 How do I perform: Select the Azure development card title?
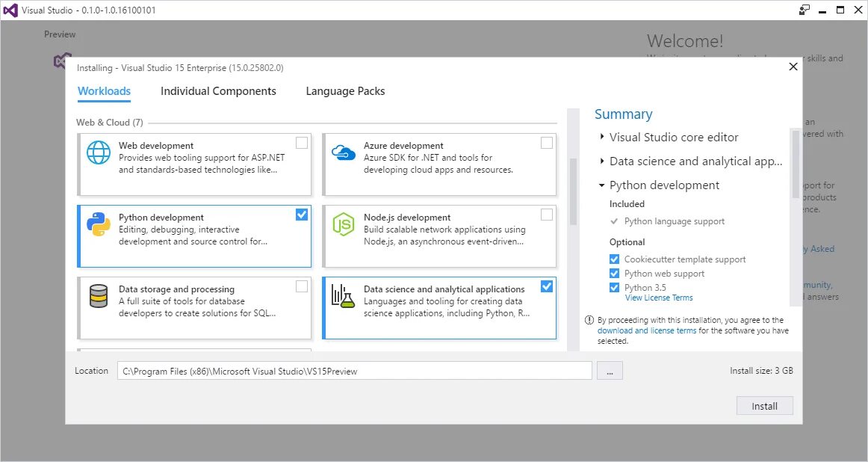coord(403,146)
